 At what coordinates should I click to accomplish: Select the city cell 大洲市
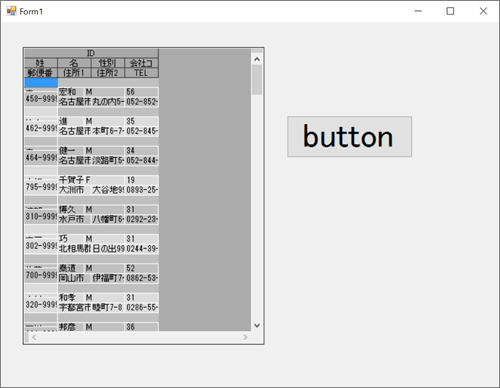point(75,190)
